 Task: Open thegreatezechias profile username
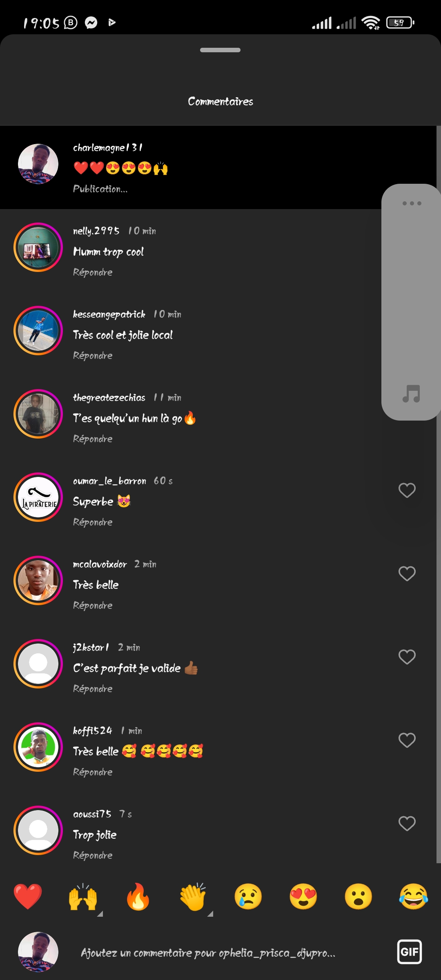point(109,398)
